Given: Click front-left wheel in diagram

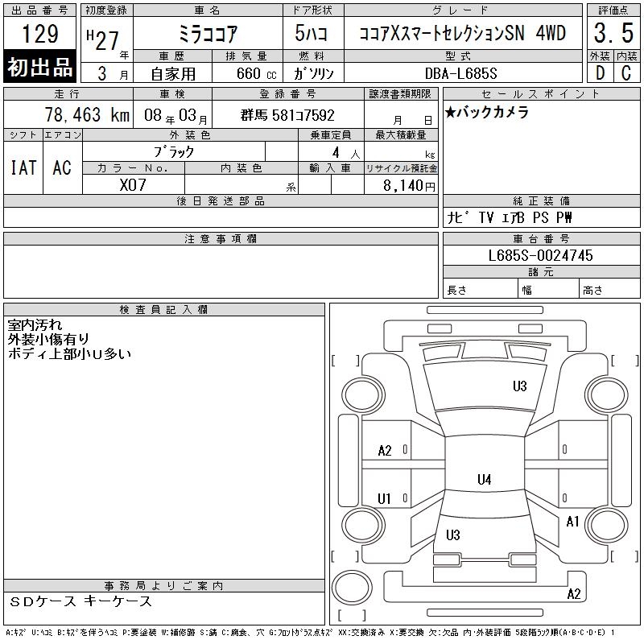Looking at the screenshot, I should [x=363, y=395].
